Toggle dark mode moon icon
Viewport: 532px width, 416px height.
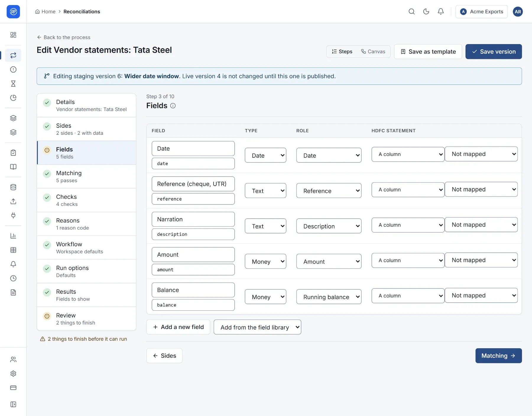(x=426, y=12)
